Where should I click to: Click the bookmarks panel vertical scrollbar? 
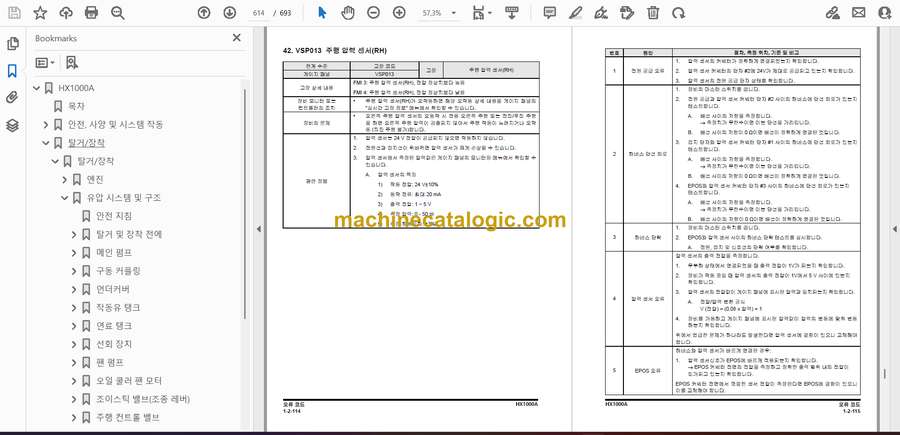pos(246,204)
